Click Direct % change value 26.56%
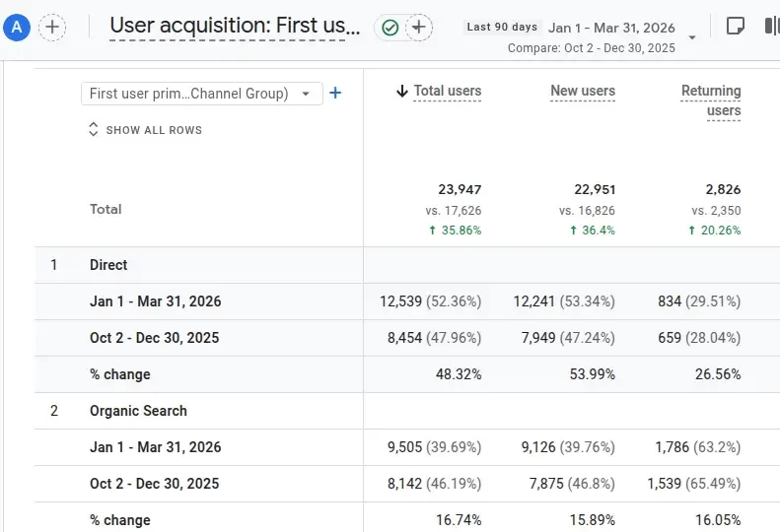Screen dimensions: 780x532 point(718,374)
